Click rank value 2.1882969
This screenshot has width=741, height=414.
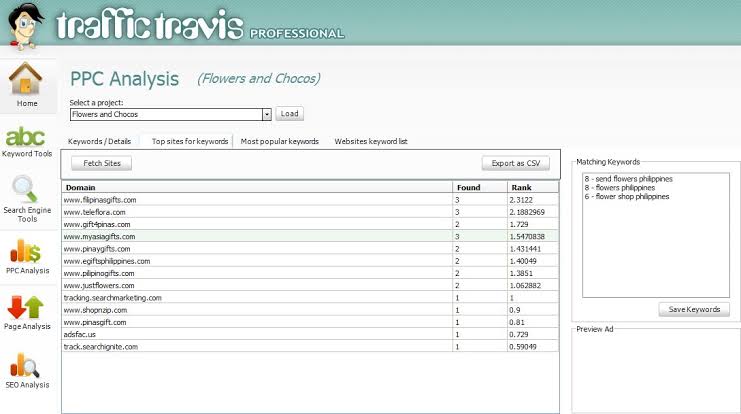coord(527,213)
